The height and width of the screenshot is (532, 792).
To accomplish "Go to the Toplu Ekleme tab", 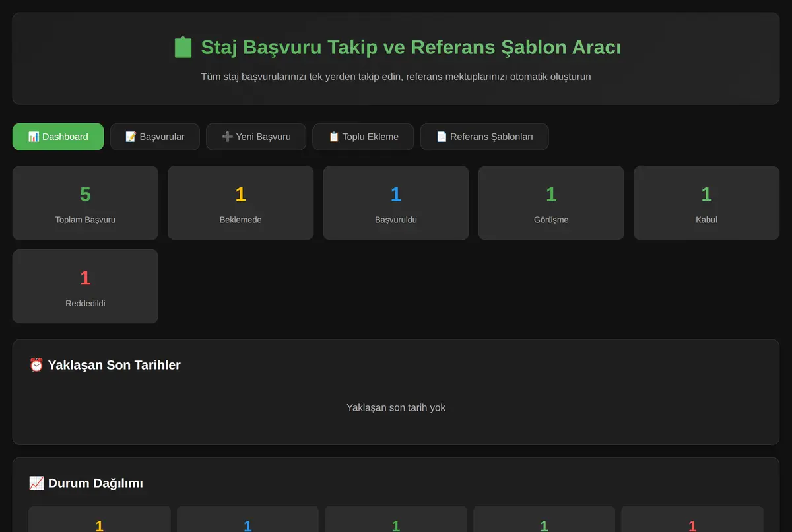I will [x=363, y=137].
